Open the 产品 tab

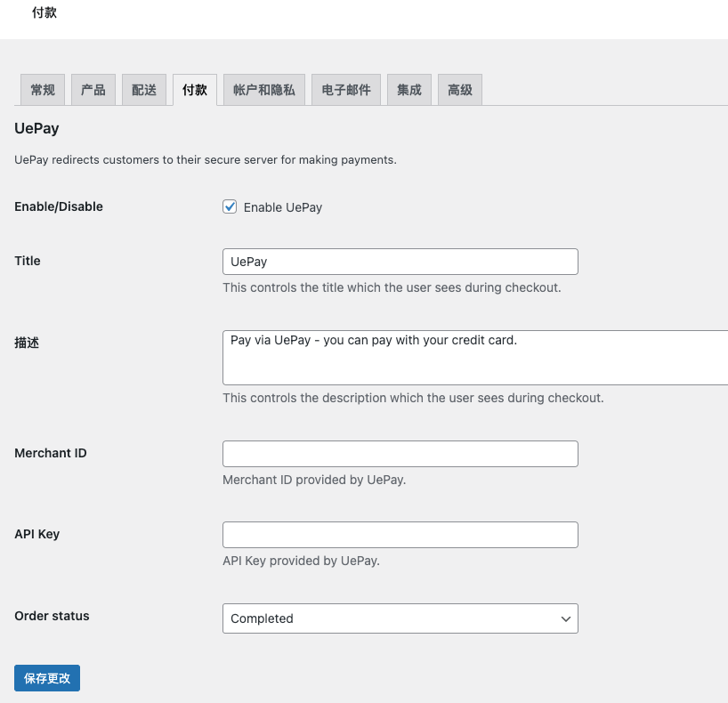point(93,90)
